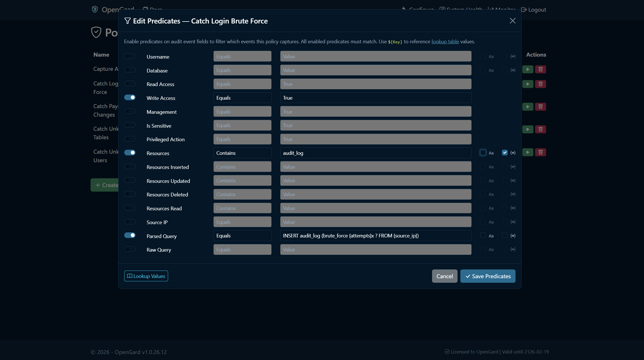Uncheck the template checkbox next to Resources

[505, 152]
